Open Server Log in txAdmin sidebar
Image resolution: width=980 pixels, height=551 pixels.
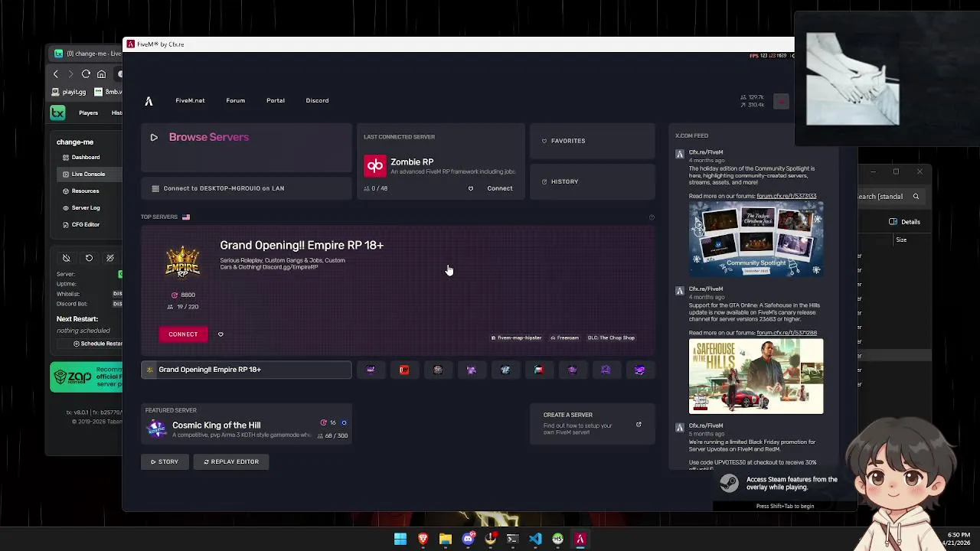click(x=86, y=207)
